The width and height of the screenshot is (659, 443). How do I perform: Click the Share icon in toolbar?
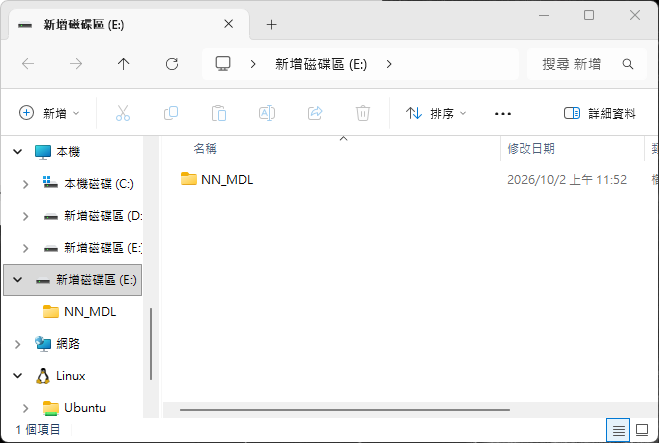coord(315,113)
